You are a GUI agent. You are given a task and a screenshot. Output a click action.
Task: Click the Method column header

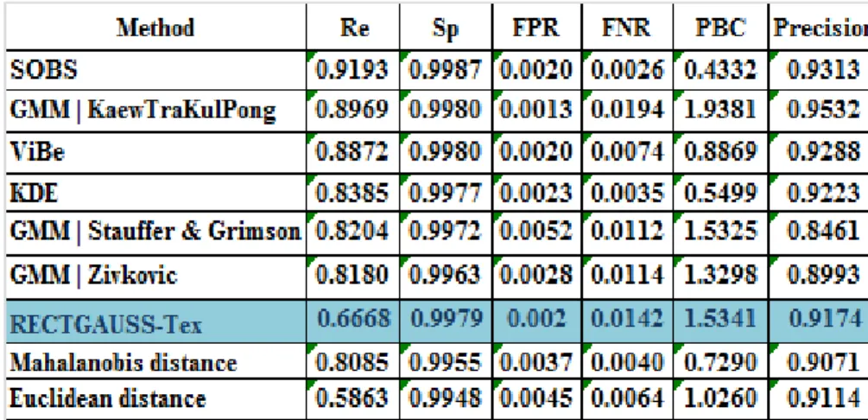point(155,27)
